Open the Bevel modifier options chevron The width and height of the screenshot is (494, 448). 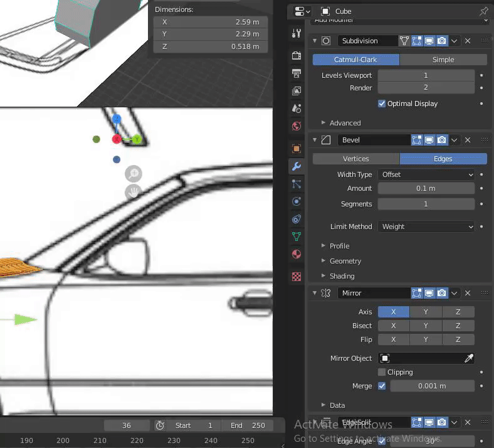[x=454, y=140]
